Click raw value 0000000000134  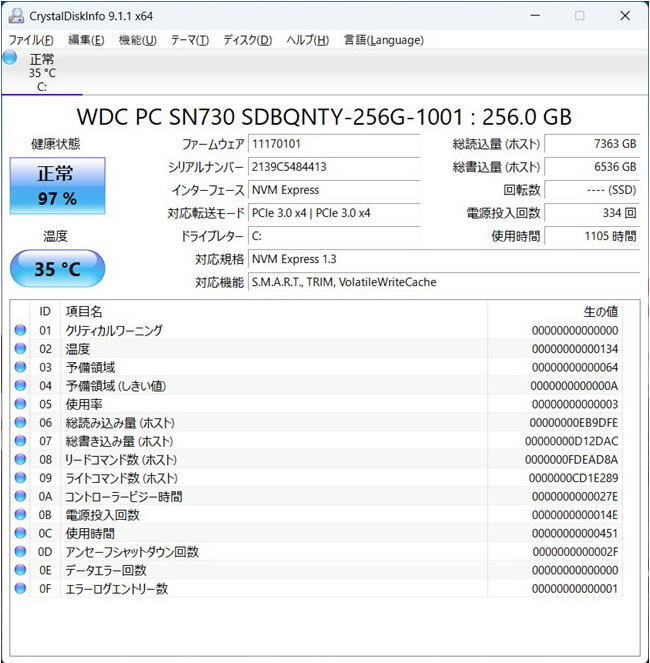pyautogui.click(x=575, y=349)
